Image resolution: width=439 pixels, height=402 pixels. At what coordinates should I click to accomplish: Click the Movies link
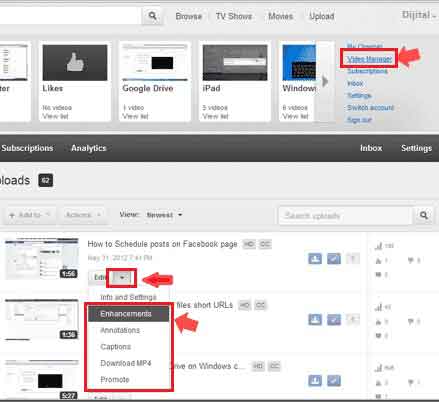(280, 16)
